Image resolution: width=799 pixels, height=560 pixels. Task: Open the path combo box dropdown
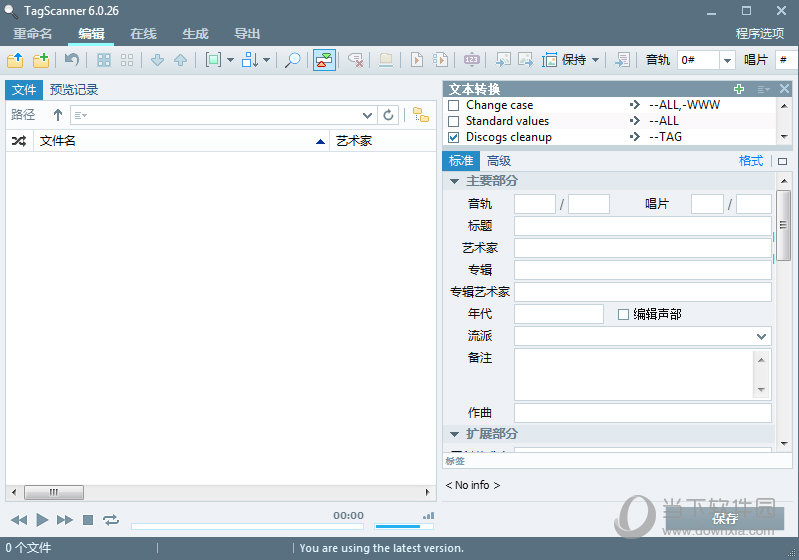[x=367, y=115]
